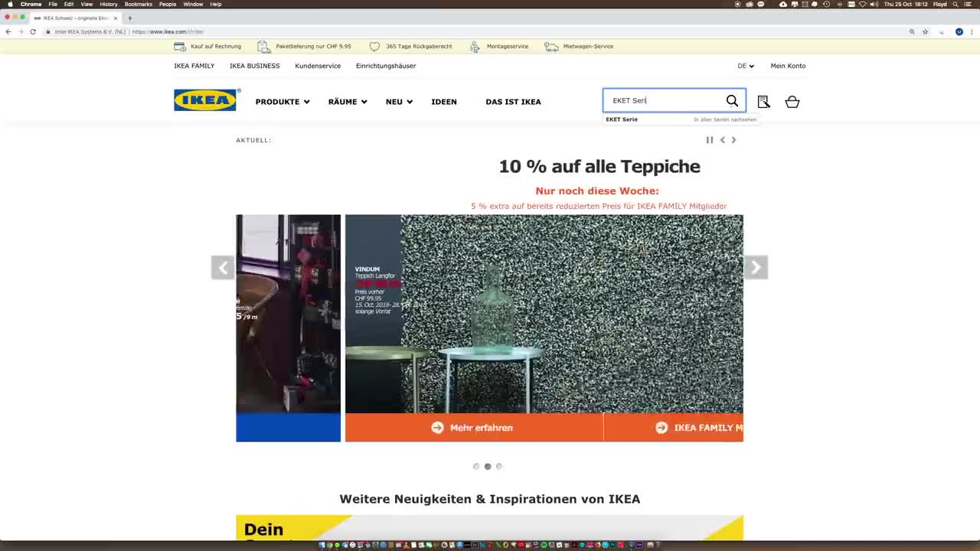
Task: Click the zoom magnifier icon in address bar
Action: (912, 31)
